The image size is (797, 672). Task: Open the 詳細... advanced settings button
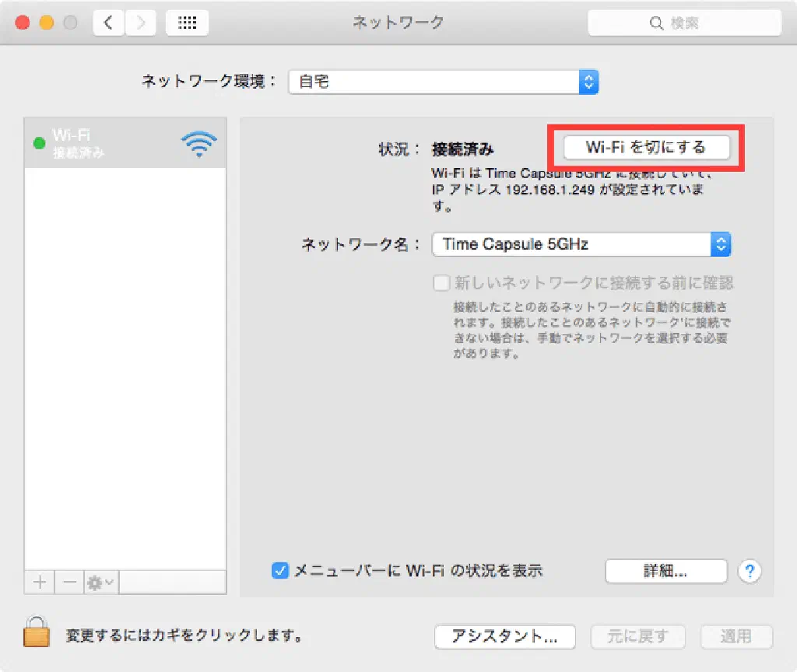pyautogui.click(x=665, y=571)
